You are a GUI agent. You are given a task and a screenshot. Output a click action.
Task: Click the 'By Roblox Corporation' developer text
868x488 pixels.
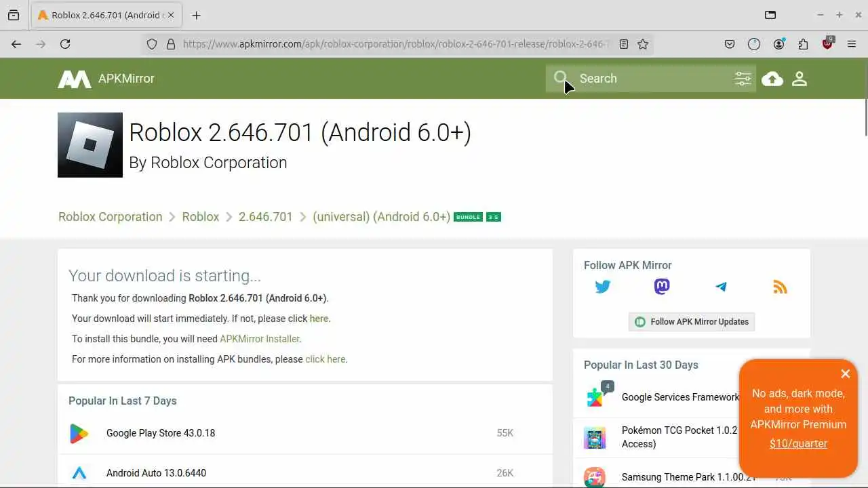coord(208,163)
